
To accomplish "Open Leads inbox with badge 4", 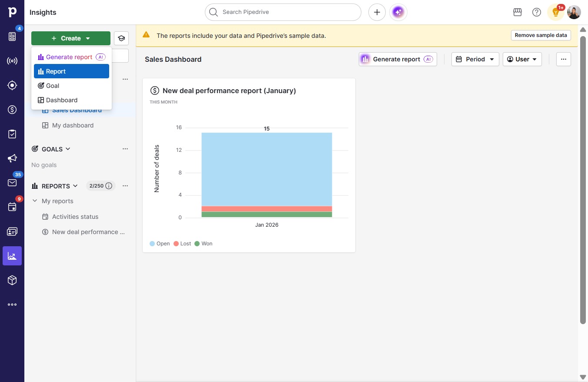I will point(12,37).
